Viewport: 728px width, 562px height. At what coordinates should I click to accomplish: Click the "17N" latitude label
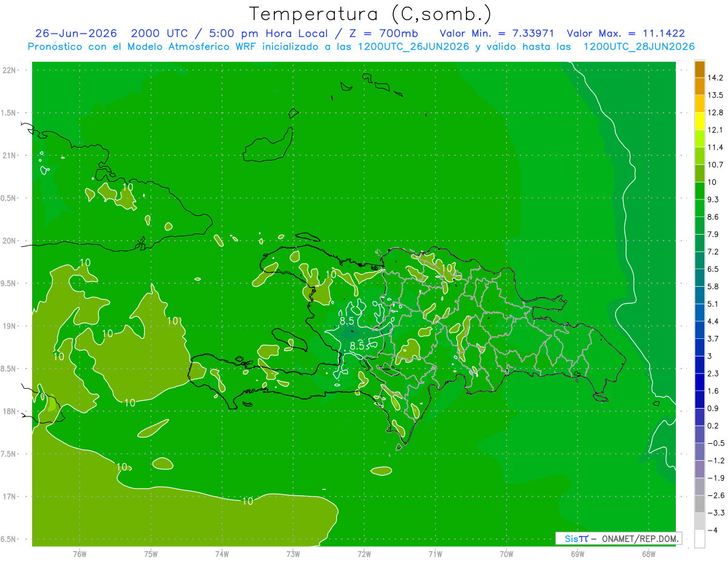[10, 497]
